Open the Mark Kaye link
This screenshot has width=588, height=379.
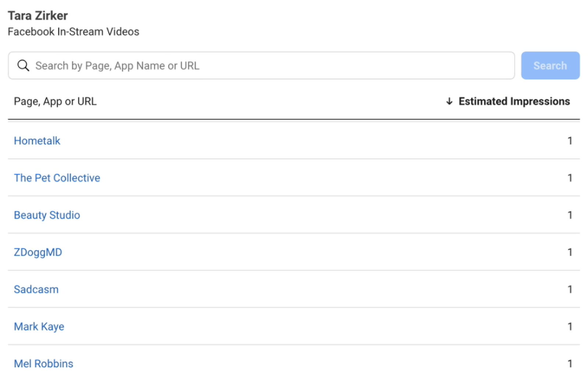pos(39,327)
